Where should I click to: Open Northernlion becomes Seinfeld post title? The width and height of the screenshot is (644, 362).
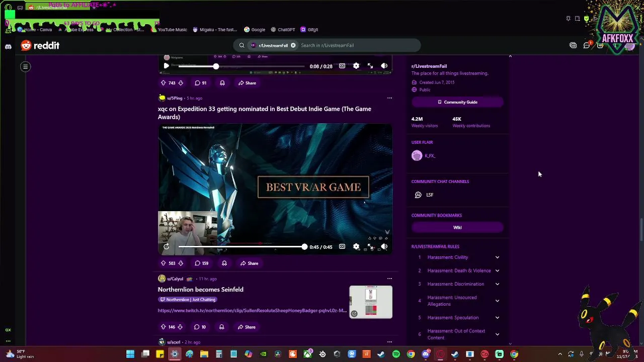(x=201, y=290)
